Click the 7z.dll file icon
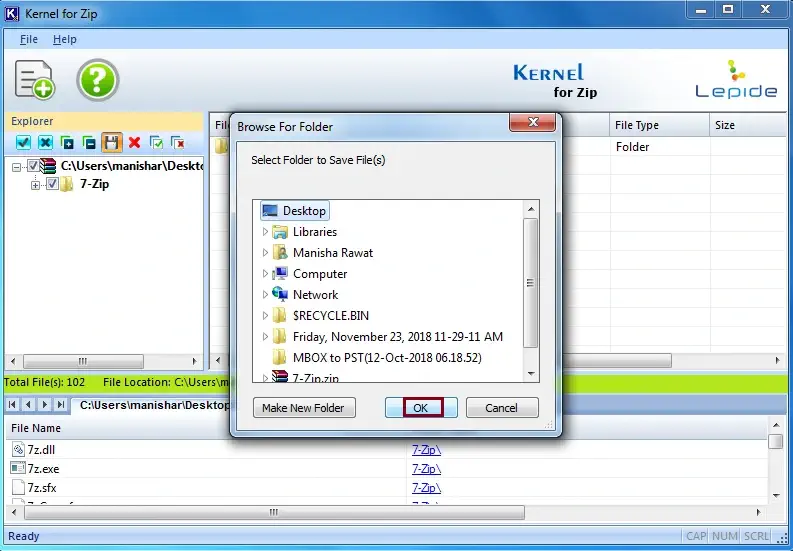The height and width of the screenshot is (551, 793). click(x=18, y=449)
